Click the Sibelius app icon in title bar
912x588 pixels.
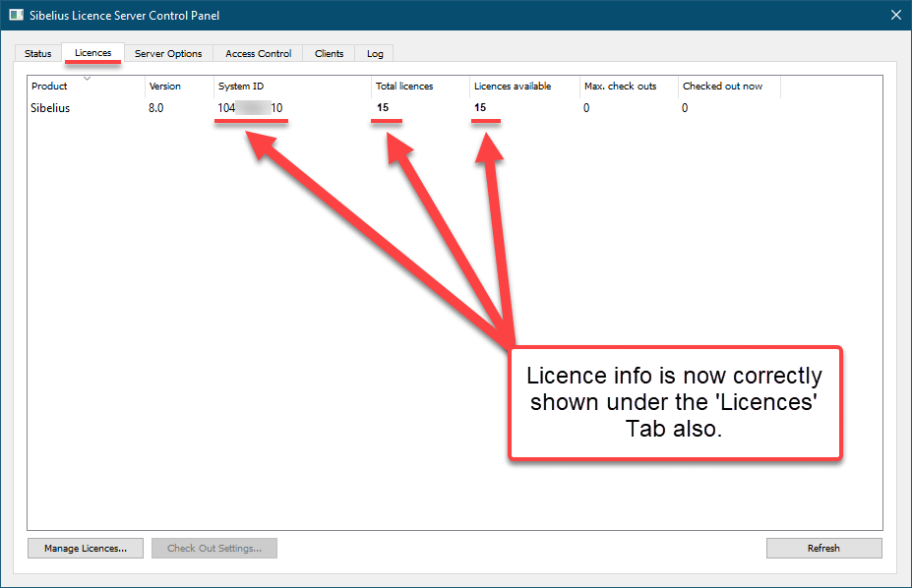pos(16,15)
